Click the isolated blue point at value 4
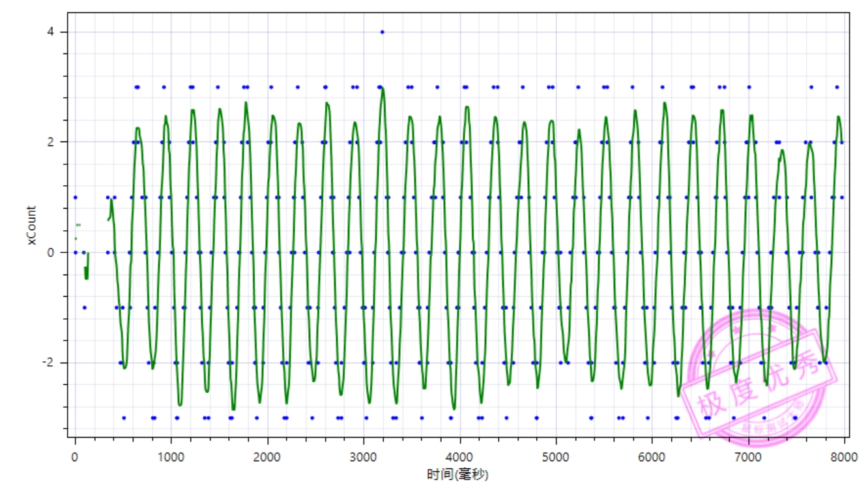Screen dimensions: 868x495 point(382,32)
